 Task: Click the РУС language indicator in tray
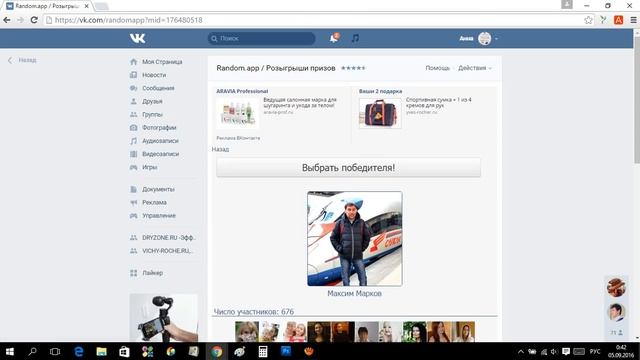[595, 351]
